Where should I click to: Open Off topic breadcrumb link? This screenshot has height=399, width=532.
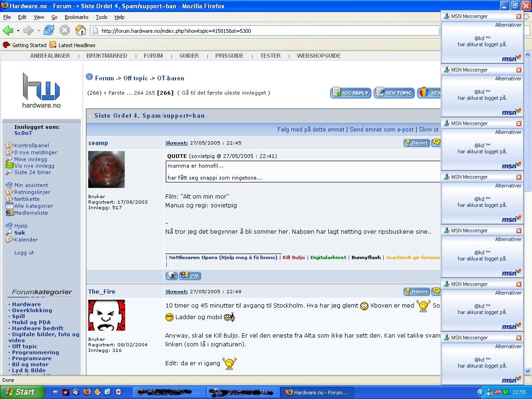point(135,78)
